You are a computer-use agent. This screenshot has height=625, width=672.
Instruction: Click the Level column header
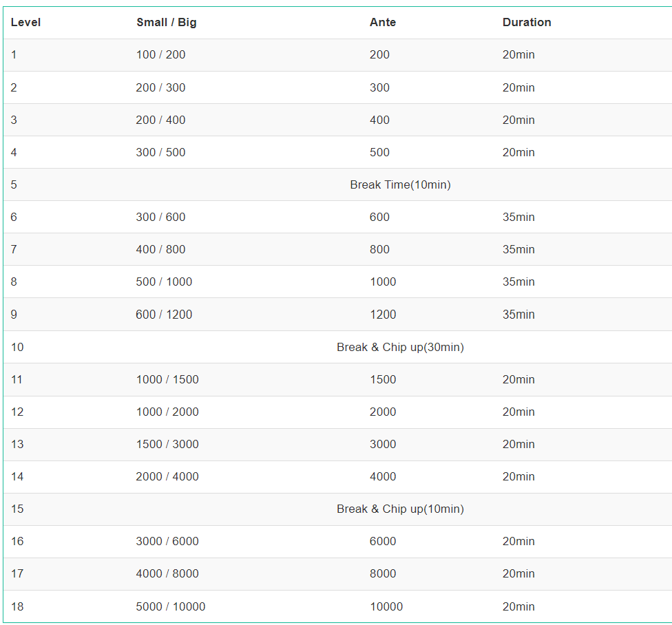tap(25, 22)
